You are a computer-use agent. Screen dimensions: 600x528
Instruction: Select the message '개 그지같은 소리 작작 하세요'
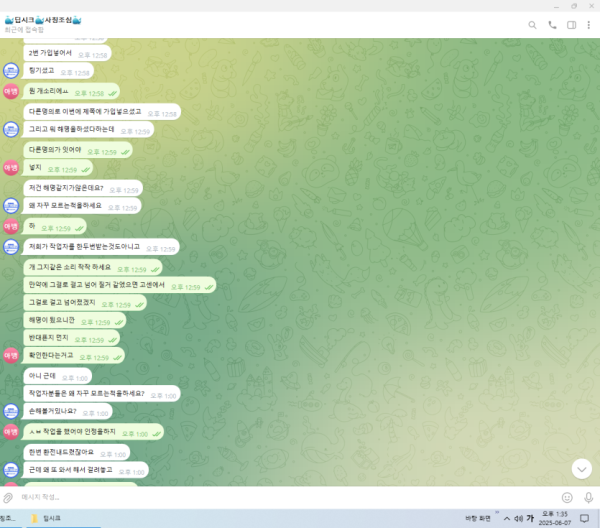click(93, 267)
